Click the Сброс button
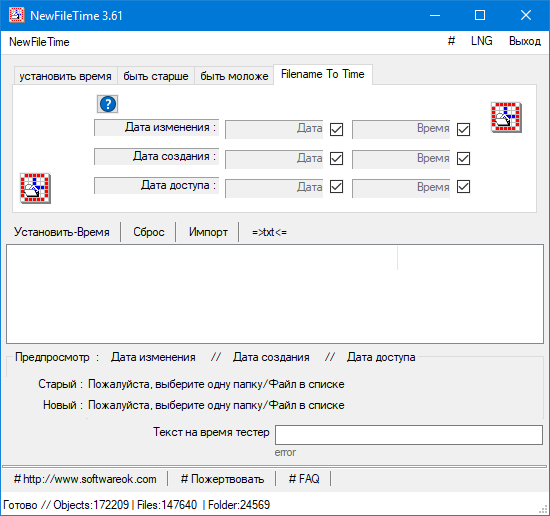Image resolution: width=550 pixels, height=516 pixels. click(x=149, y=232)
